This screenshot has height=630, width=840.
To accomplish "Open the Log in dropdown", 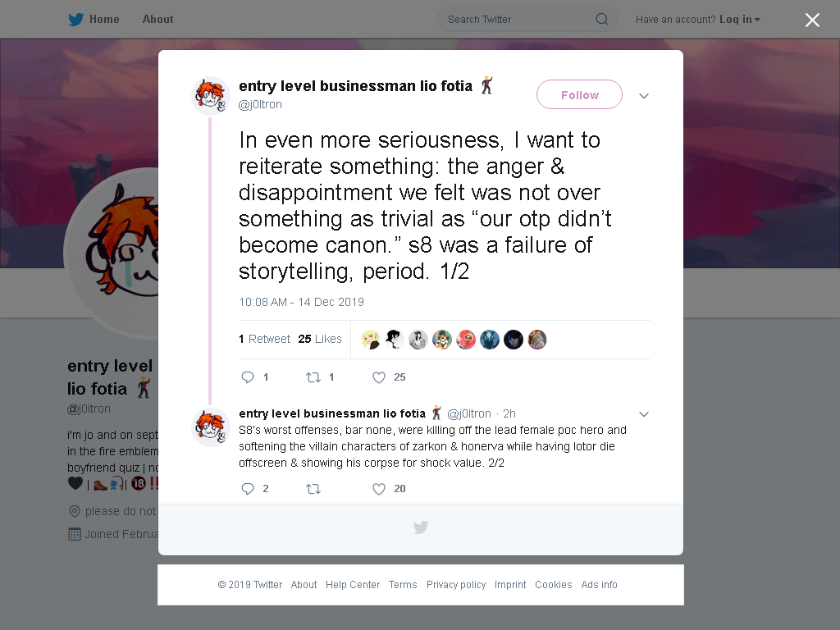I will [x=740, y=20].
